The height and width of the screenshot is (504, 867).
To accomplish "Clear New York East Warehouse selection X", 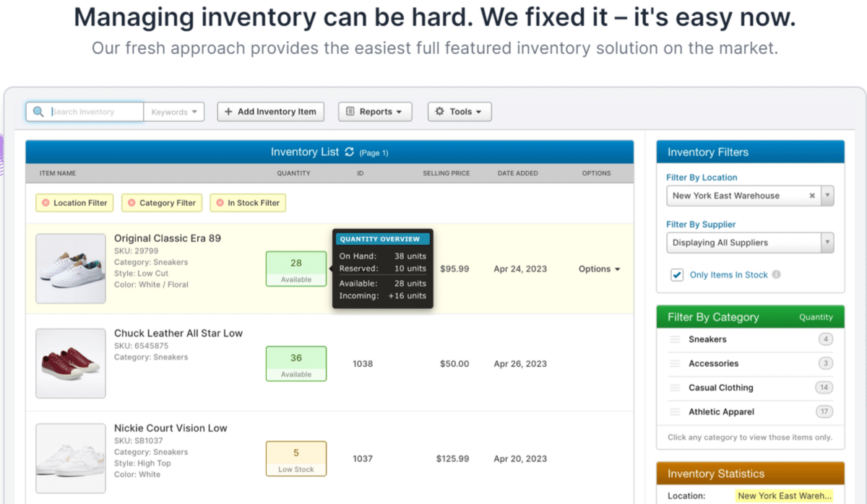I will [811, 196].
